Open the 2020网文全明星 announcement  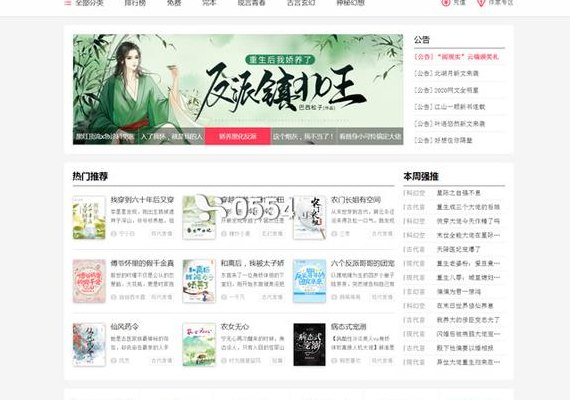[x=446, y=90]
